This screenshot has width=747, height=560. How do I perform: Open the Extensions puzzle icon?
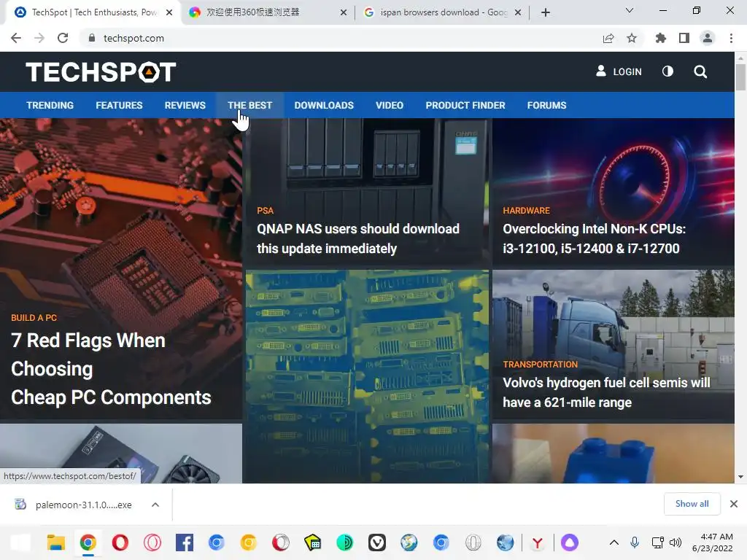pyautogui.click(x=660, y=38)
